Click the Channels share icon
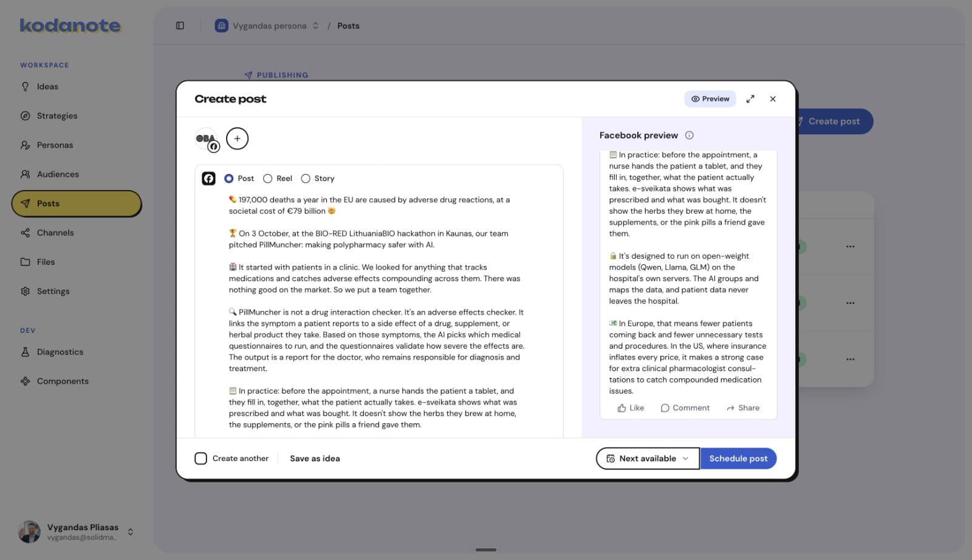Viewport: 972px width, 560px height. (x=25, y=233)
